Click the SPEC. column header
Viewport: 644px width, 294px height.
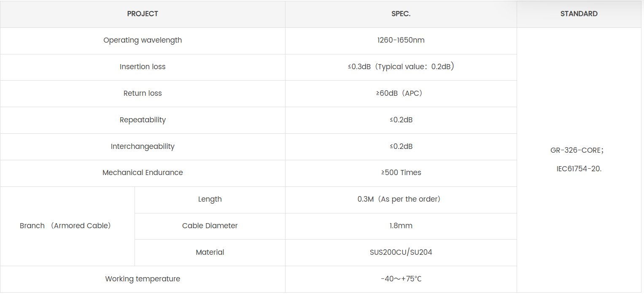click(x=401, y=14)
